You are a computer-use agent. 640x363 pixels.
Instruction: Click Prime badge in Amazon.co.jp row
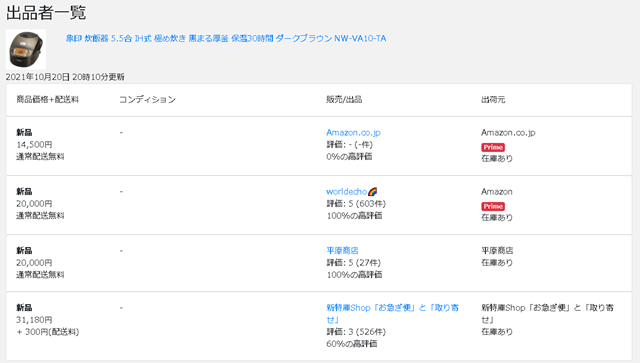click(493, 147)
